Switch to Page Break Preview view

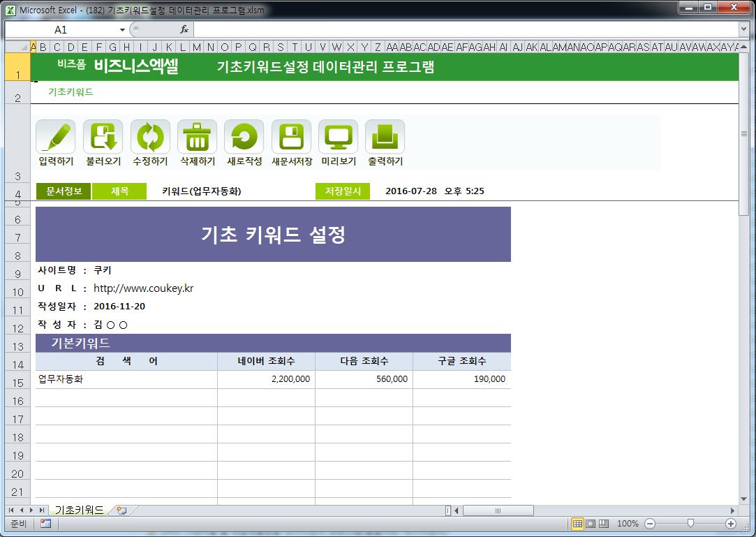604,524
